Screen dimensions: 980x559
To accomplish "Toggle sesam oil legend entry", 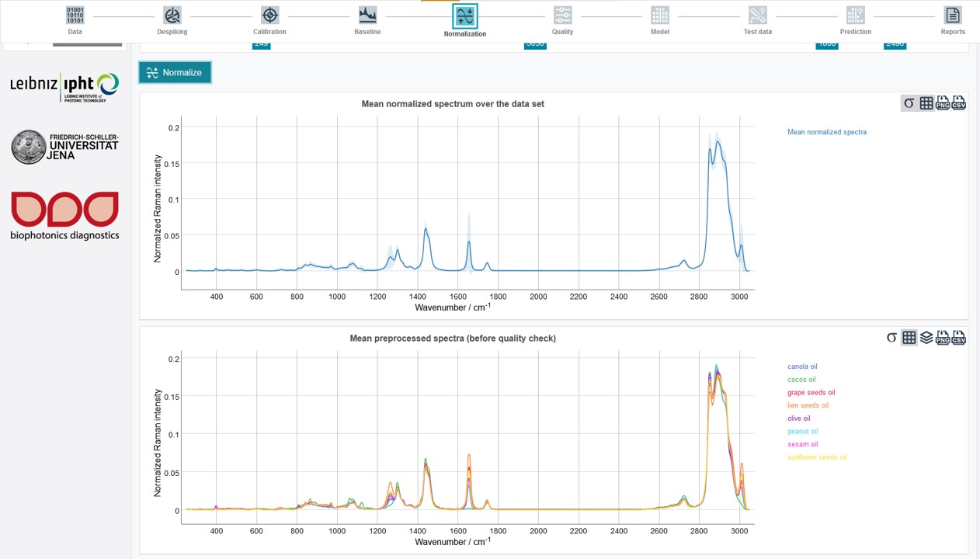I will click(803, 444).
